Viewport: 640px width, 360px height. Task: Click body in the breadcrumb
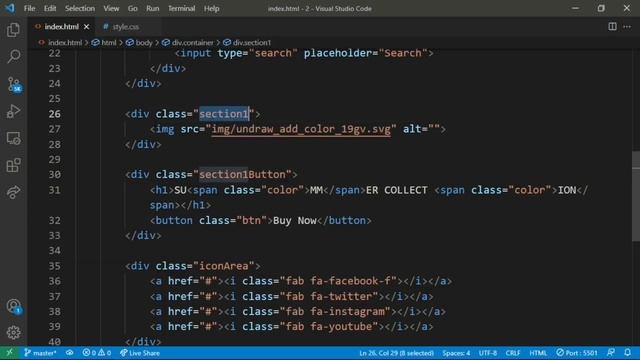(x=144, y=42)
